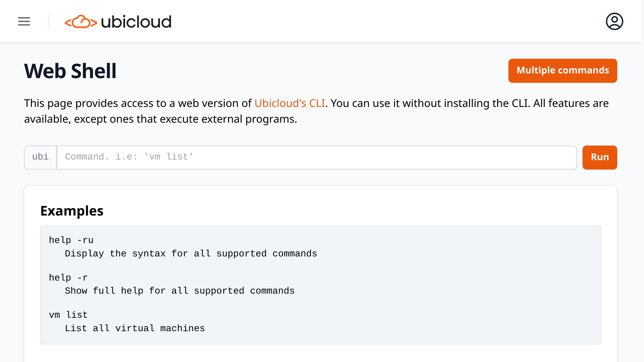Click text "available, except ones that execute external programs"
The image size is (644, 362).
tap(160, 119)
